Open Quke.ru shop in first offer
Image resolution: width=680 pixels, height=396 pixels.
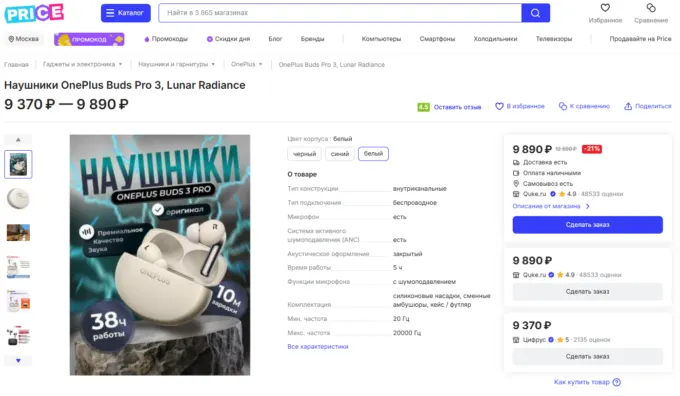tap(534, 194)
